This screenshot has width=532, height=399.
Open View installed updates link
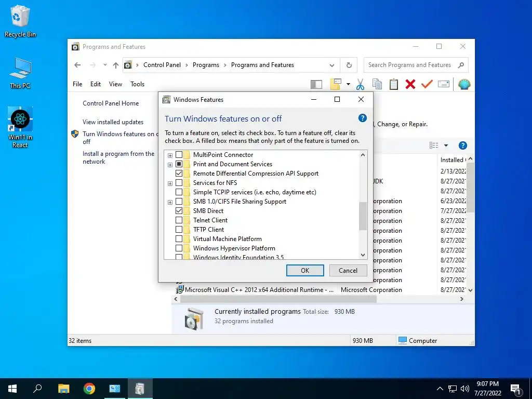[x=113, y=122]
